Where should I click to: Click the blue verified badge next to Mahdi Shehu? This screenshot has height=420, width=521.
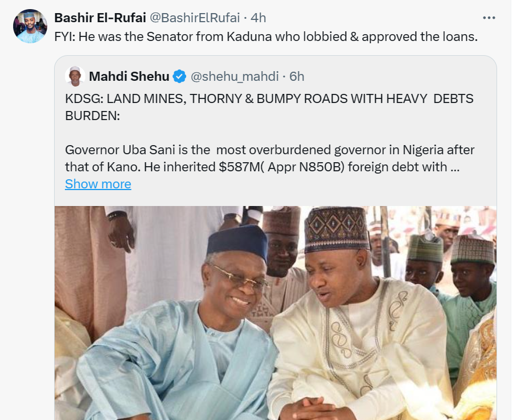[180, 74]
